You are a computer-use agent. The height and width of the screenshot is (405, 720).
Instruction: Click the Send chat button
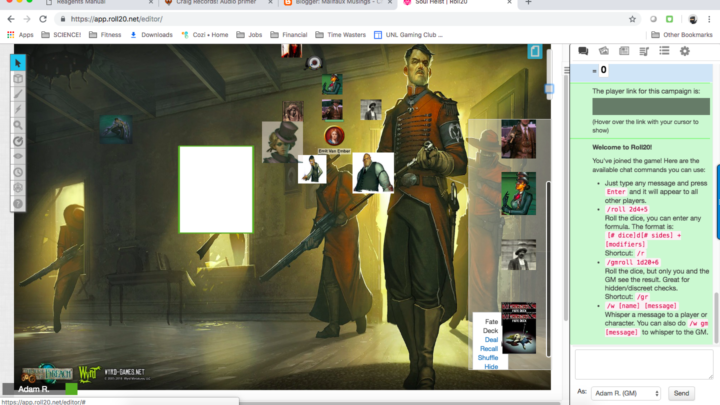pos(681,393)
